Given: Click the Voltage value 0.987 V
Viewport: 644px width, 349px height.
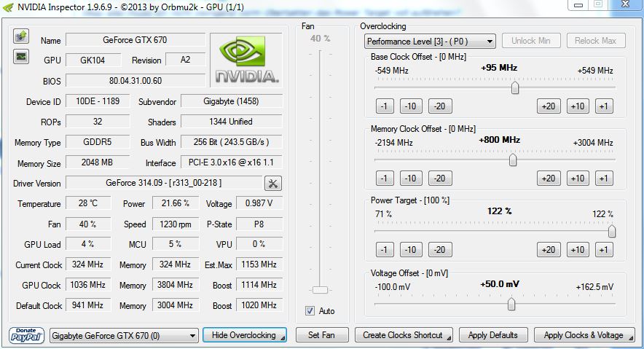Looking at the screenshot, I should click(259, 203).
